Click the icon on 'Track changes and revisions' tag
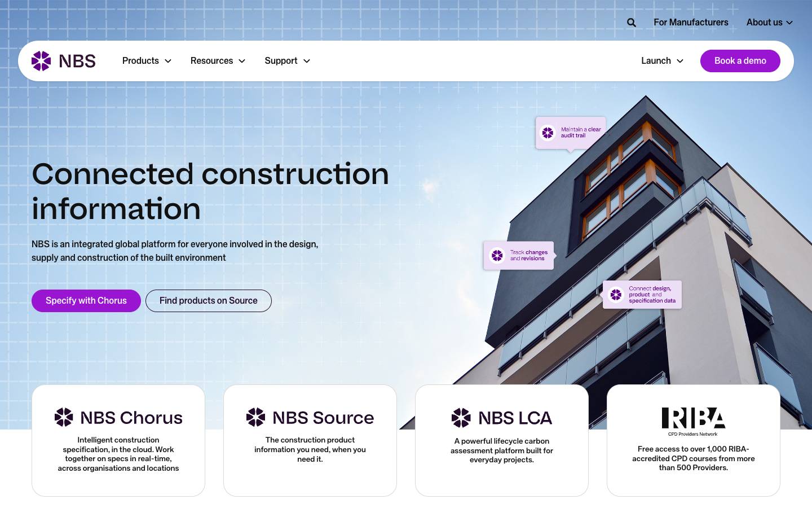 coord(497,256)
